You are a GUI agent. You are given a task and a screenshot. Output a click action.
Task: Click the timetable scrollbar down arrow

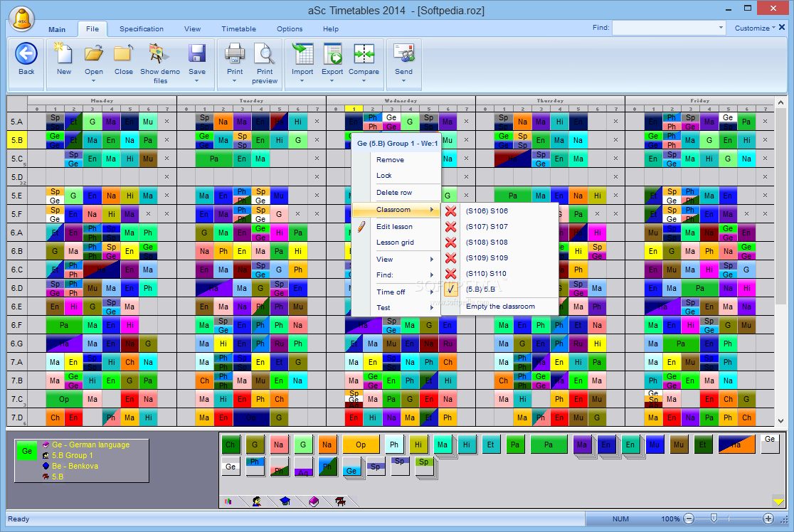[x=780, y=421]
